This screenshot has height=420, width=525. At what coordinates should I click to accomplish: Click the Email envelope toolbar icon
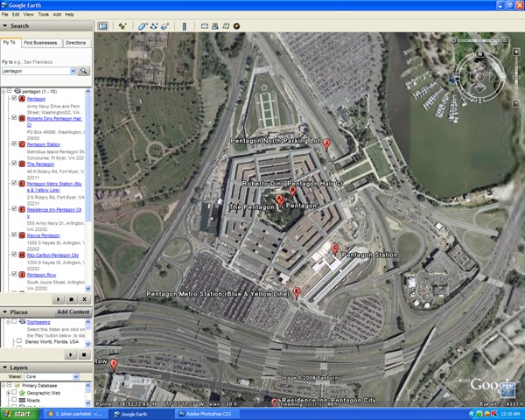[204, 26]
